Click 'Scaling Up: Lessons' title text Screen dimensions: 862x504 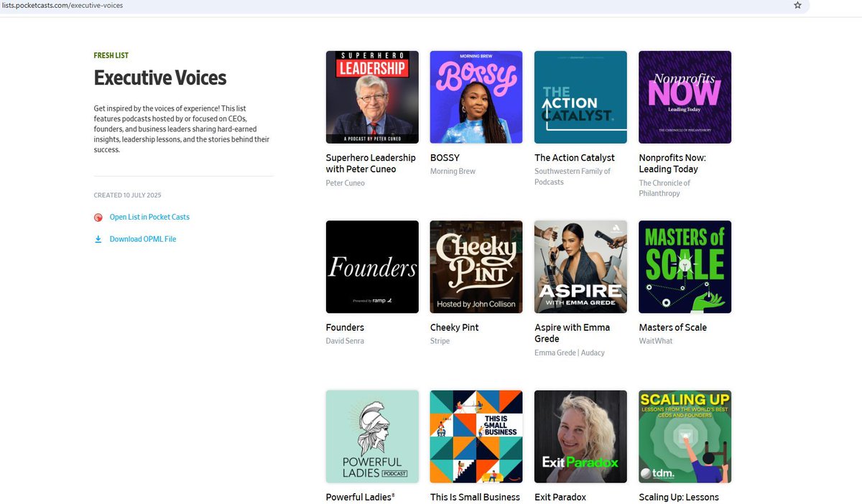click(x=679, y=497)
